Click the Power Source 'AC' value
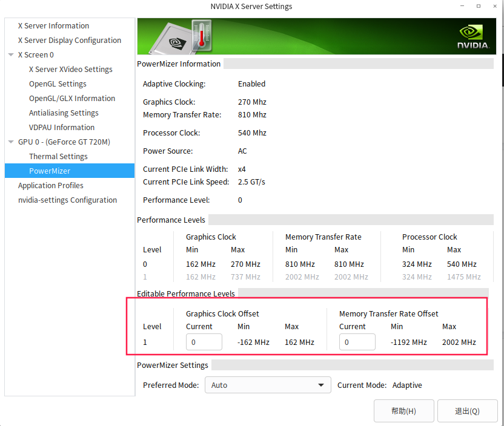 pyautogui.click(x=242, y=151)
